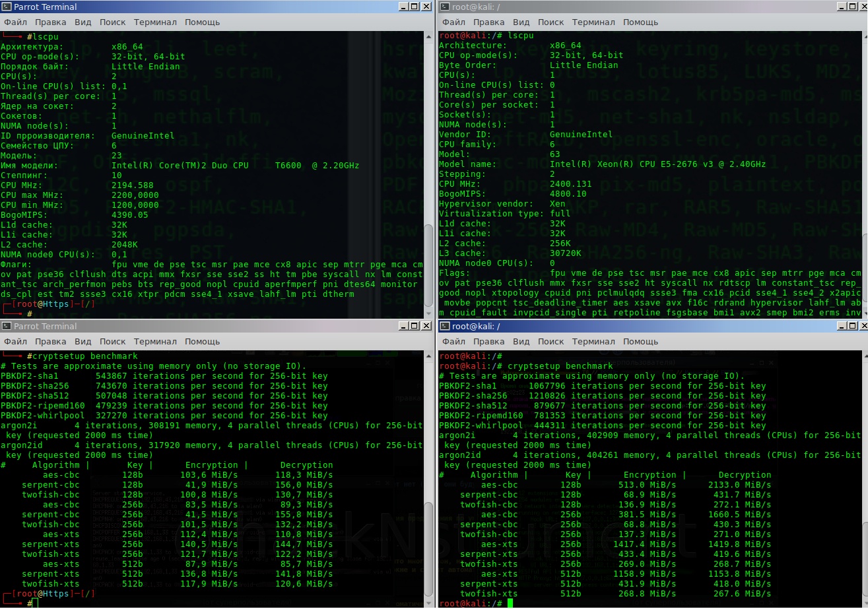The width and height of the screenshot is (868, 609).
Task: Minimize the Parrot Terminal window showing lscpu output
Action: point(404,7)
